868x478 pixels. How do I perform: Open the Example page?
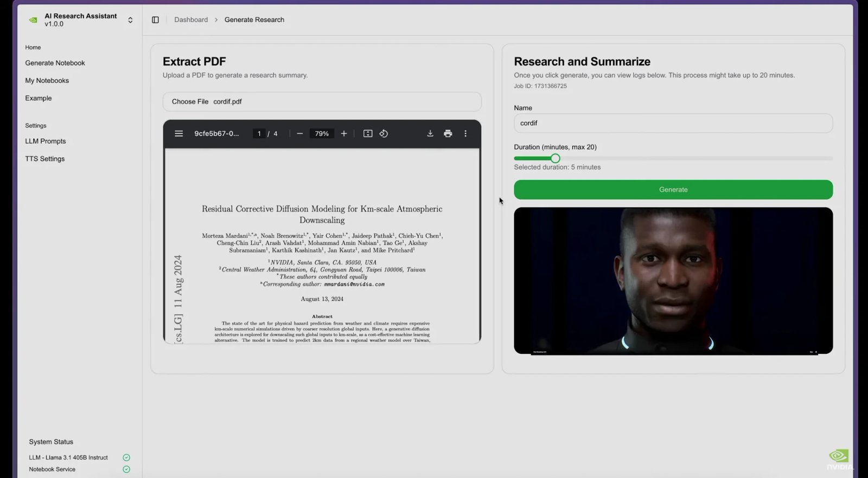(x=39, y=98)
